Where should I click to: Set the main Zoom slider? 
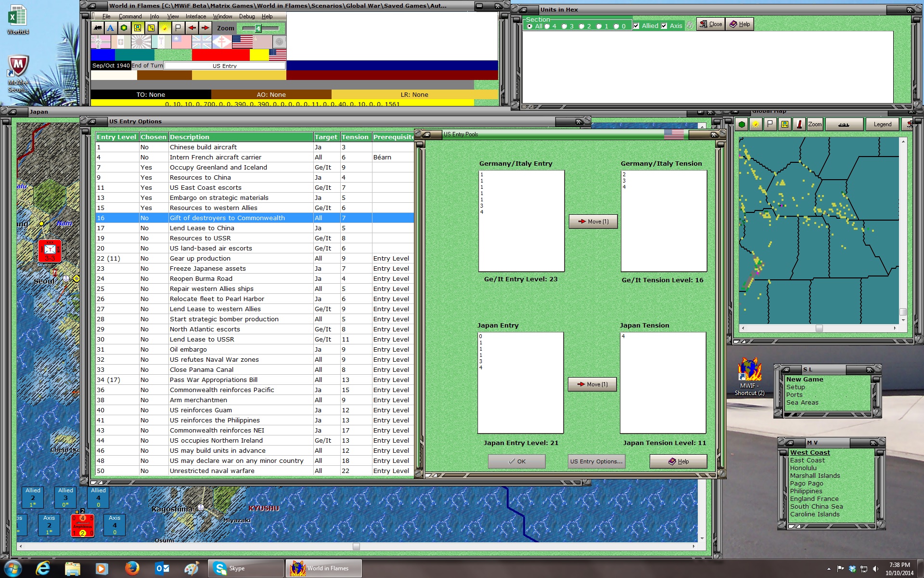point(258,29)
